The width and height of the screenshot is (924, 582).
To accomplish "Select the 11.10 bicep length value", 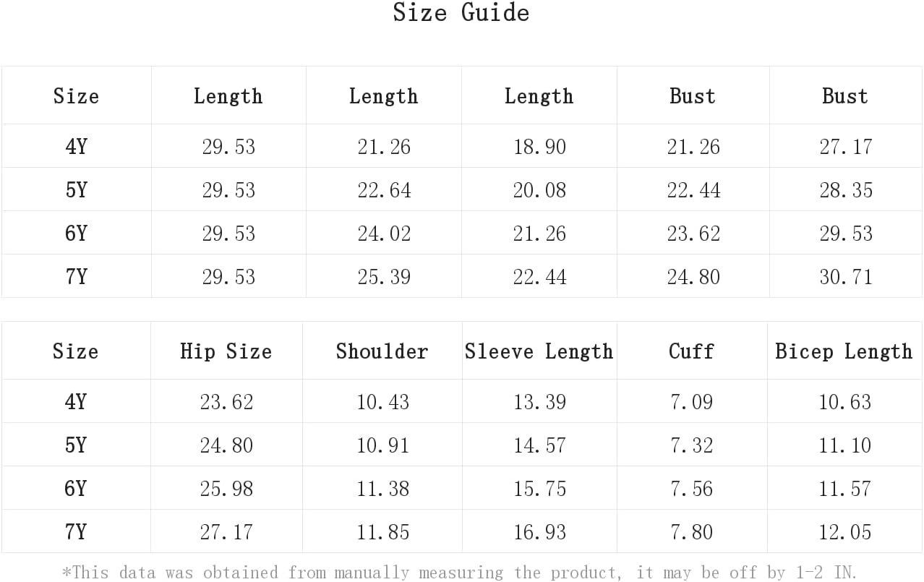I will [x=844, y=445].
